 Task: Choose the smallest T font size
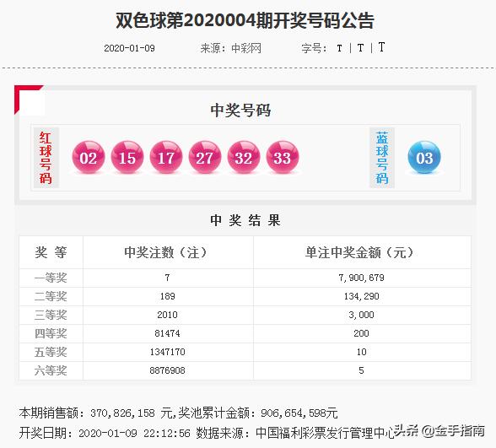coord(339,48)
